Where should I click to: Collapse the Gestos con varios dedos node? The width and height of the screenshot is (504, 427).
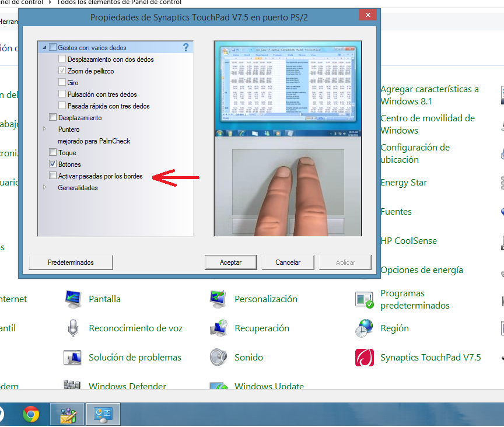(44, 48)
